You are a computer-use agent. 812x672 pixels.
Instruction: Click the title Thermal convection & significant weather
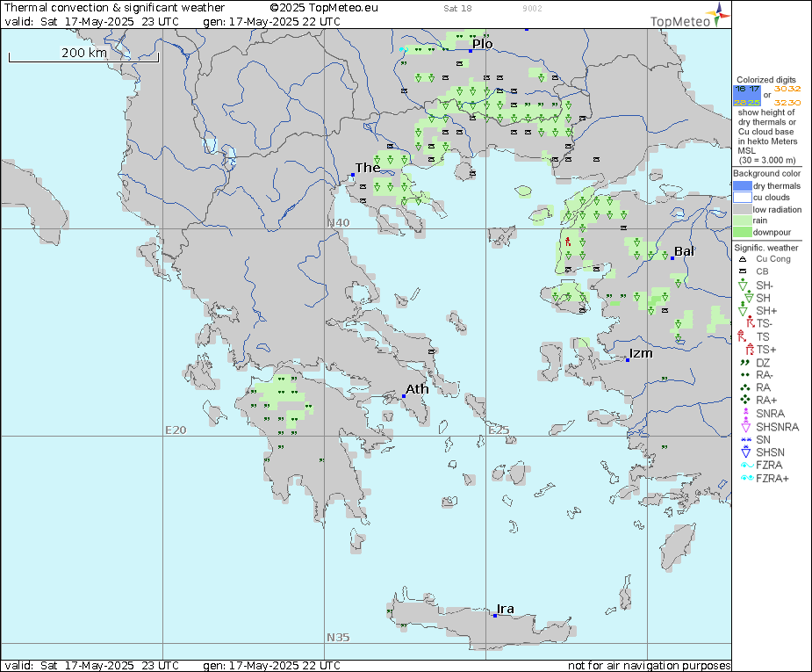click(x=114, y=8)
